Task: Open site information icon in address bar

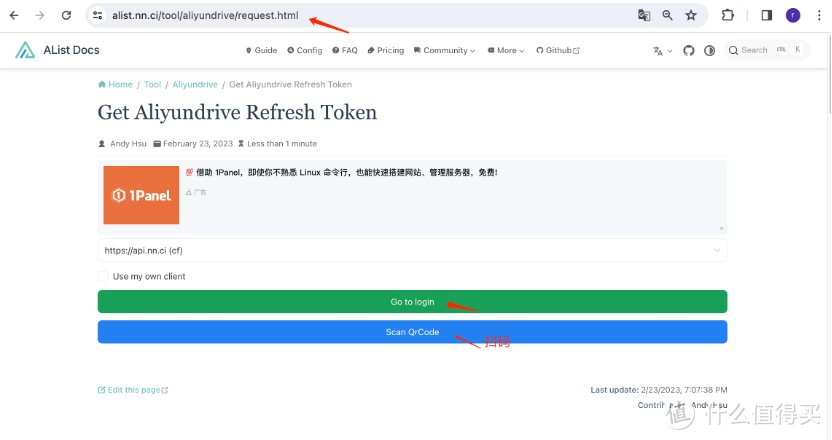Action: (x=98, y=15)
